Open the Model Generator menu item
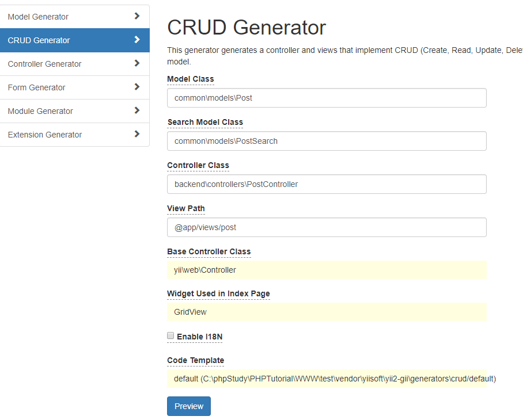Screen dimensions: 523x420 (38, 17)
